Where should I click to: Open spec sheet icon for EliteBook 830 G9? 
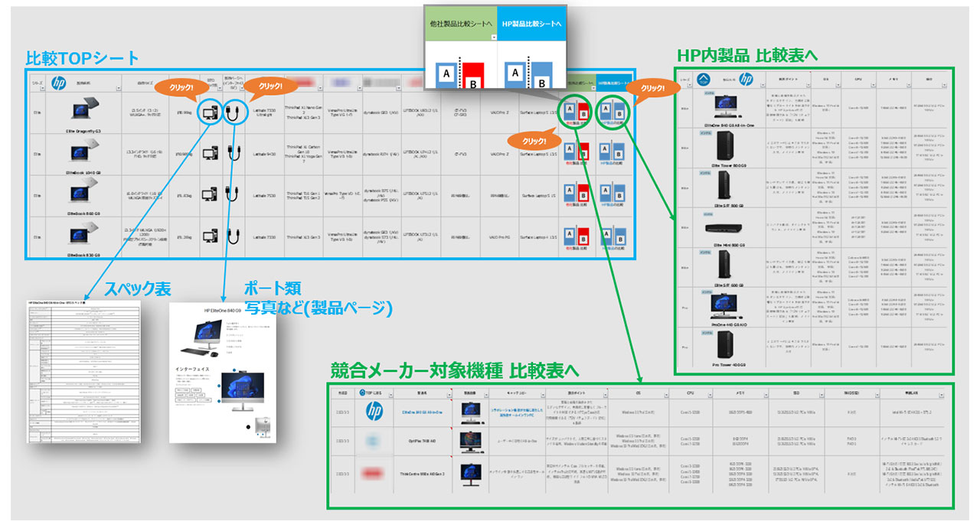210,237
